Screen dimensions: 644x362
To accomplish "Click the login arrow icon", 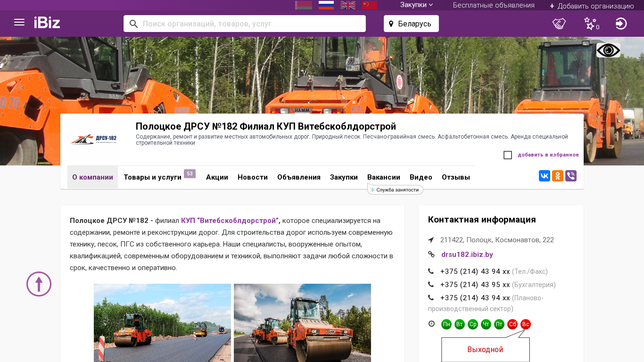I will [621, 24].
